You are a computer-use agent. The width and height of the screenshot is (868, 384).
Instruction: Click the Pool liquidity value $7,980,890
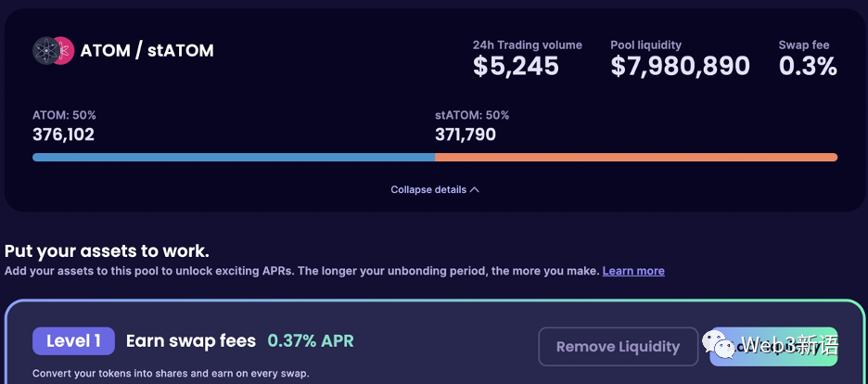point(681,66)
